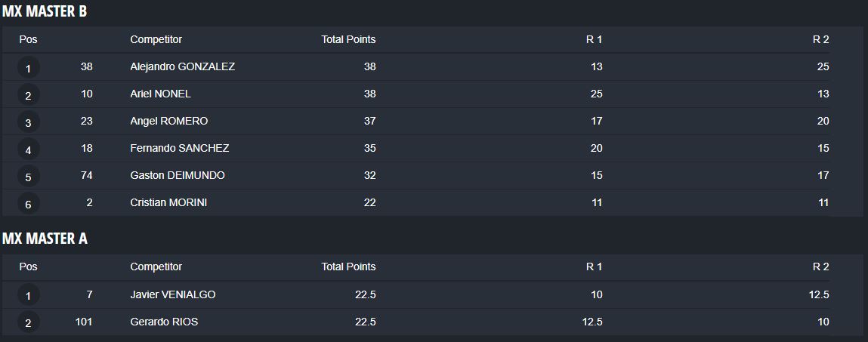Click position 1 badge for Javier VENIALGO

click(28, 295)
